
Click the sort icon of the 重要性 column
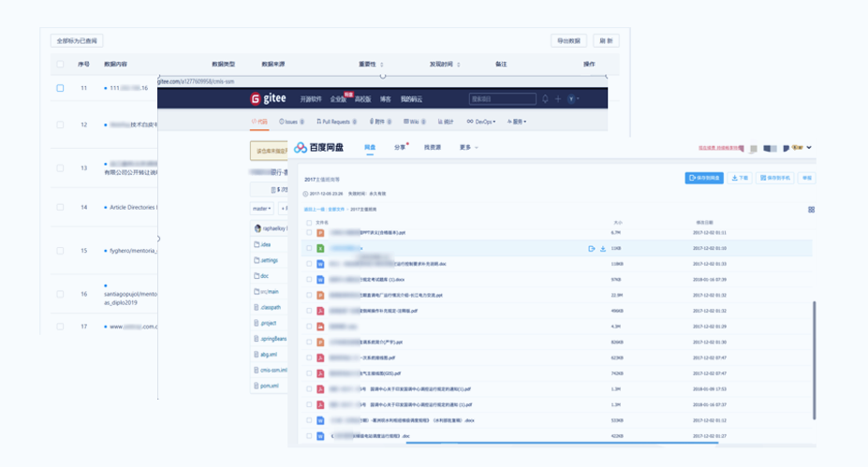[x=381, y=65]
